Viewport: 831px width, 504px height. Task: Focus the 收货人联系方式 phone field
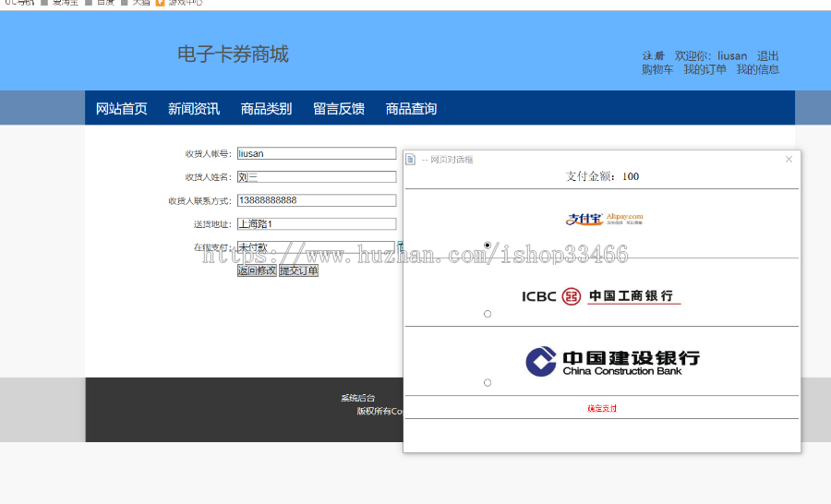tap(317, 200)
